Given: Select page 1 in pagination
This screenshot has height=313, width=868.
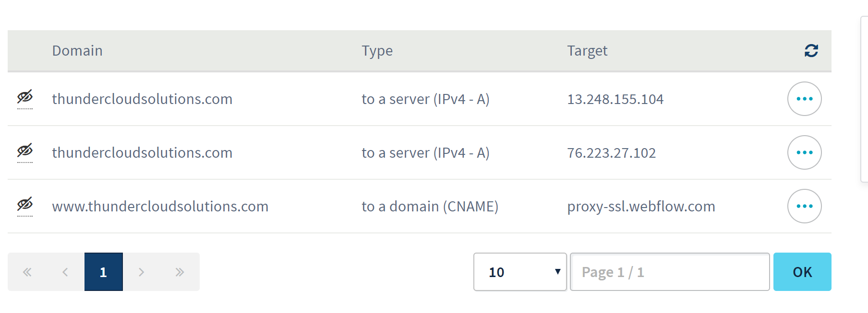Looking at the screenshot, I should click(103, 272).
